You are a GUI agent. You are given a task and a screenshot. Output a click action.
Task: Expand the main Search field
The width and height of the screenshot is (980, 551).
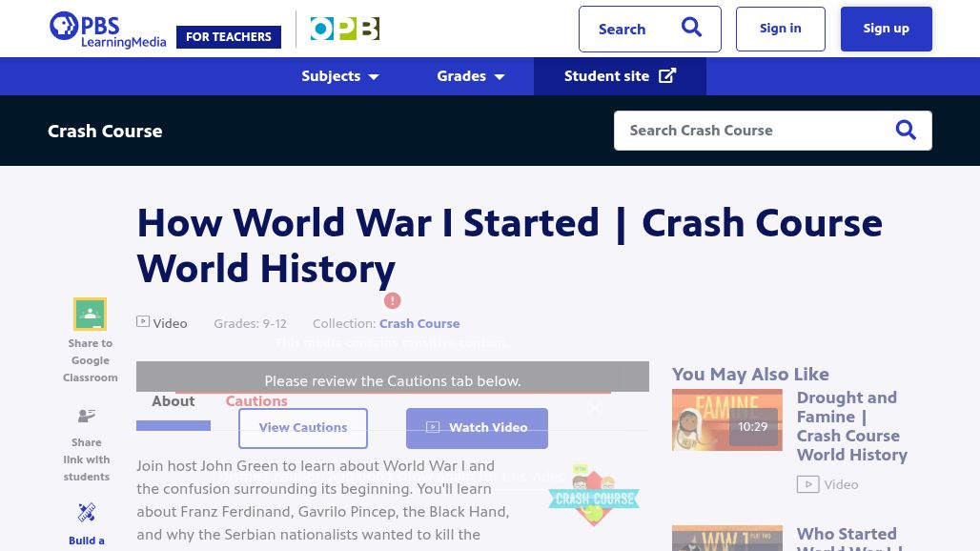[x=650, y=29]
